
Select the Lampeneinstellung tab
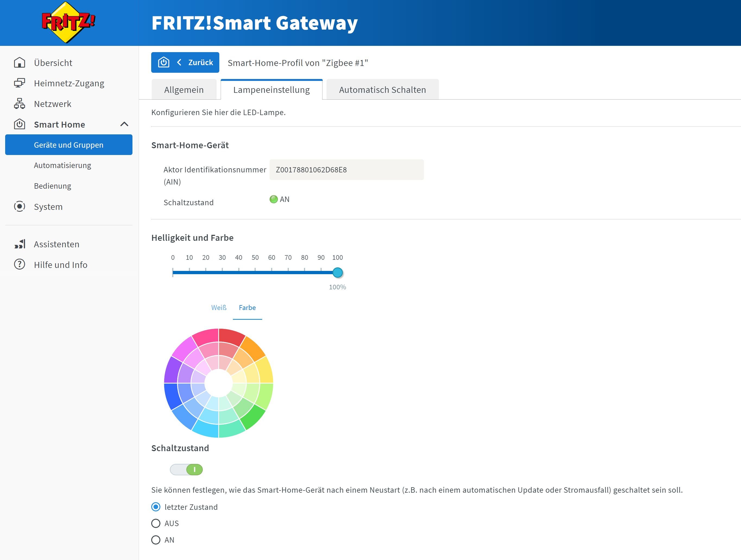pyautogui.click(x=272, y=89)
